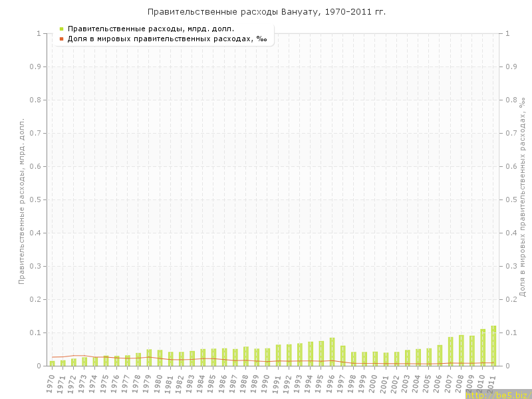The image size is (532, 399).
Task: Click the 1990 year label on the x-axis
Action: [266, 382]
